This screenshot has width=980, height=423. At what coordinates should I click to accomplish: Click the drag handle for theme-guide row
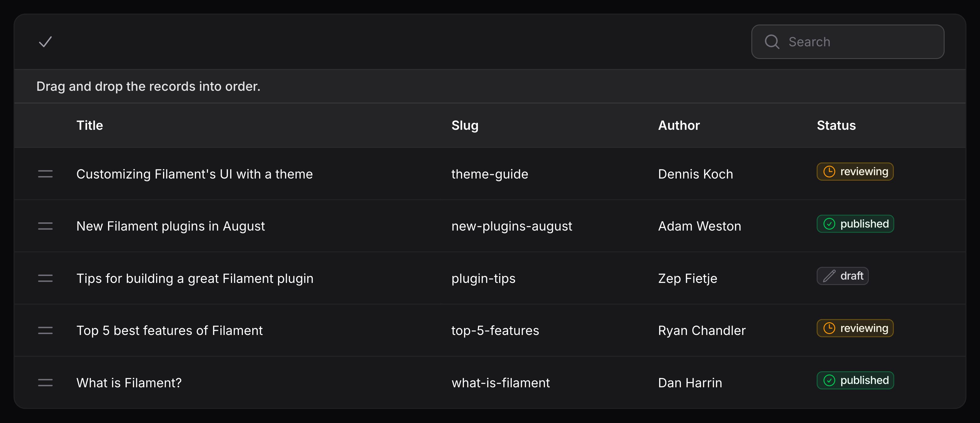point(45,174)
